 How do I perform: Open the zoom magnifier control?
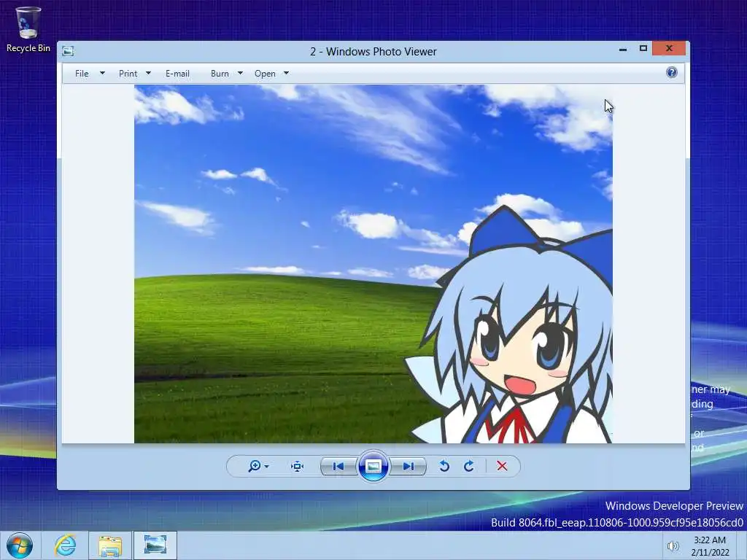pos(255,466)
